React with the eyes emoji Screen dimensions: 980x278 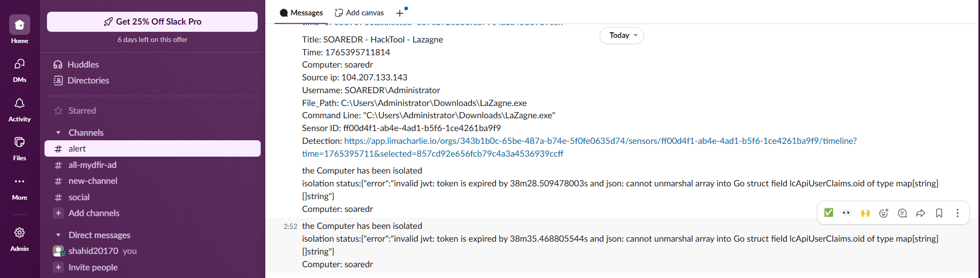click(x=847, y=213)
